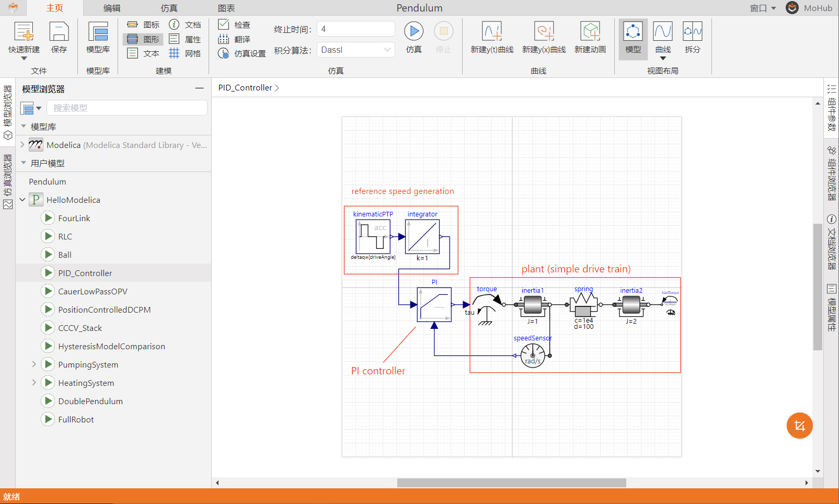Image resolution: width=839 pixels, height=504 pixels.
Task: Click the blue Simulate play button
Action: click(413, 31)
